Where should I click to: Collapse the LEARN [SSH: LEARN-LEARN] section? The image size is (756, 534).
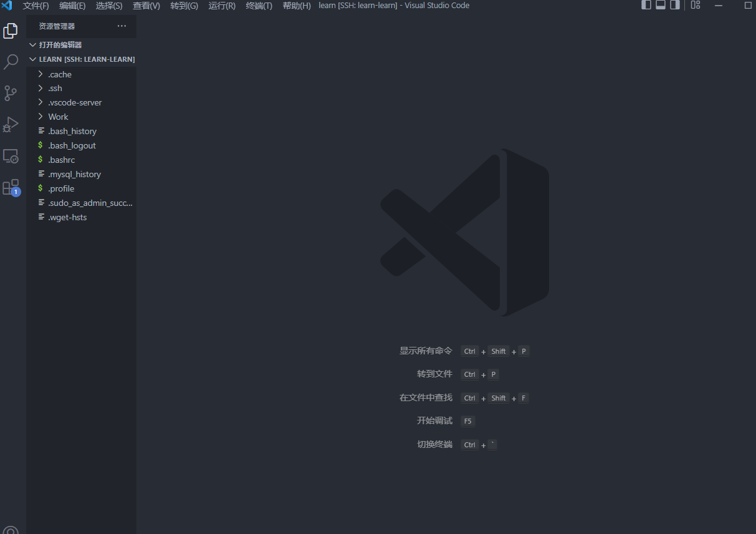pos(81,59)
